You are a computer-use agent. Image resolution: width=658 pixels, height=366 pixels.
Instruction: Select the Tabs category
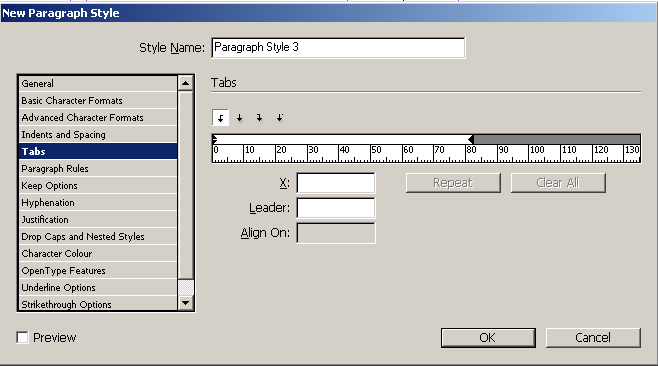[x=98, y=152]
